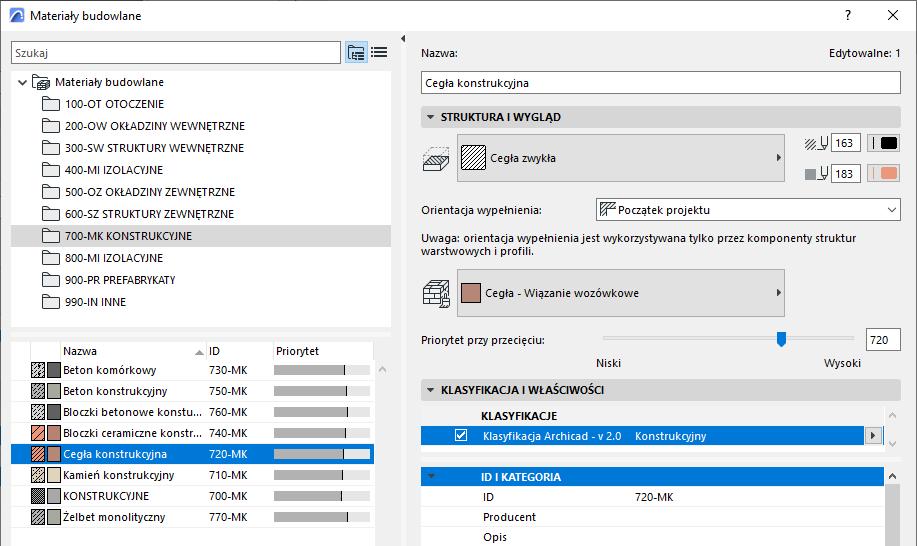917x546 pixels.
Task: Move the Priorytet przy przecięciu slider handle
Action: [x=781, y=339]
